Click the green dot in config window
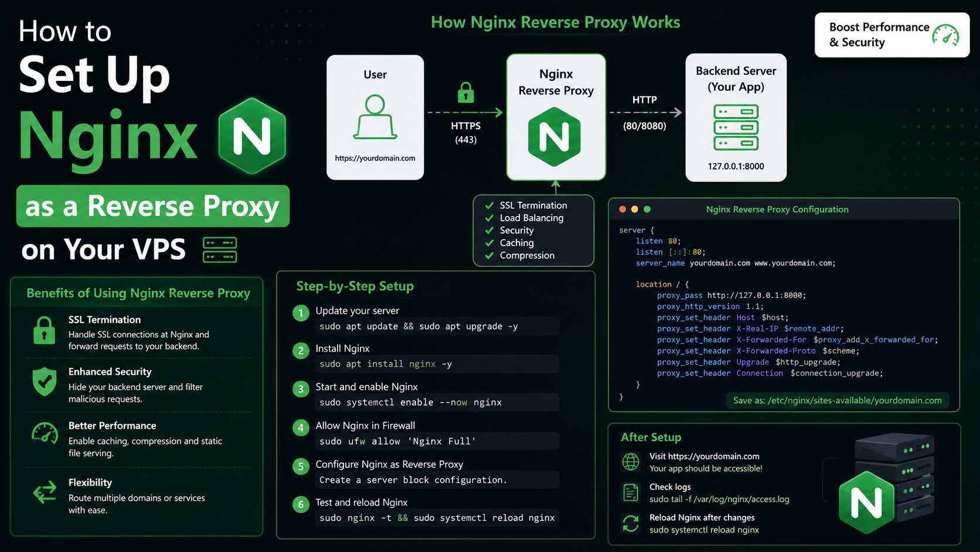Viewport: 980px width, 552px height. pos(647,209)
